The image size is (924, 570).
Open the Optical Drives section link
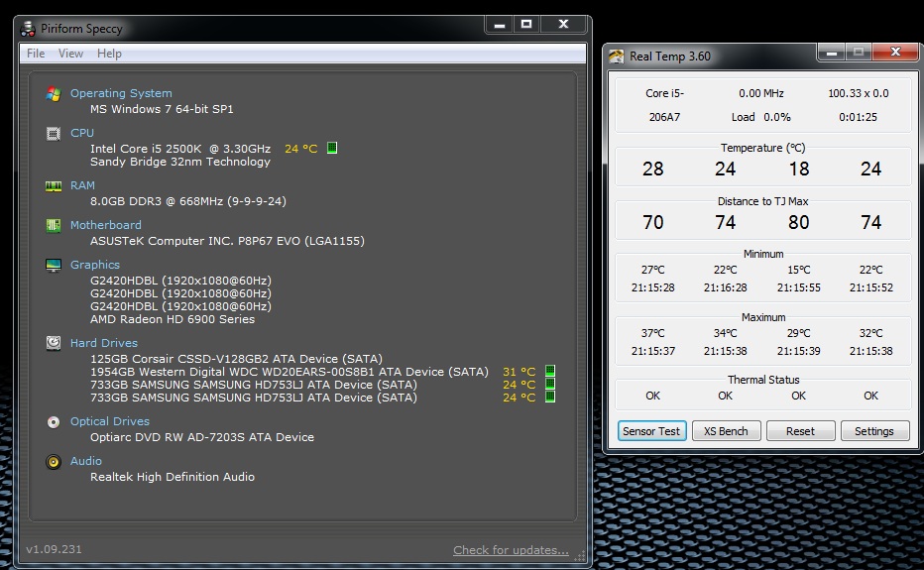110,421
